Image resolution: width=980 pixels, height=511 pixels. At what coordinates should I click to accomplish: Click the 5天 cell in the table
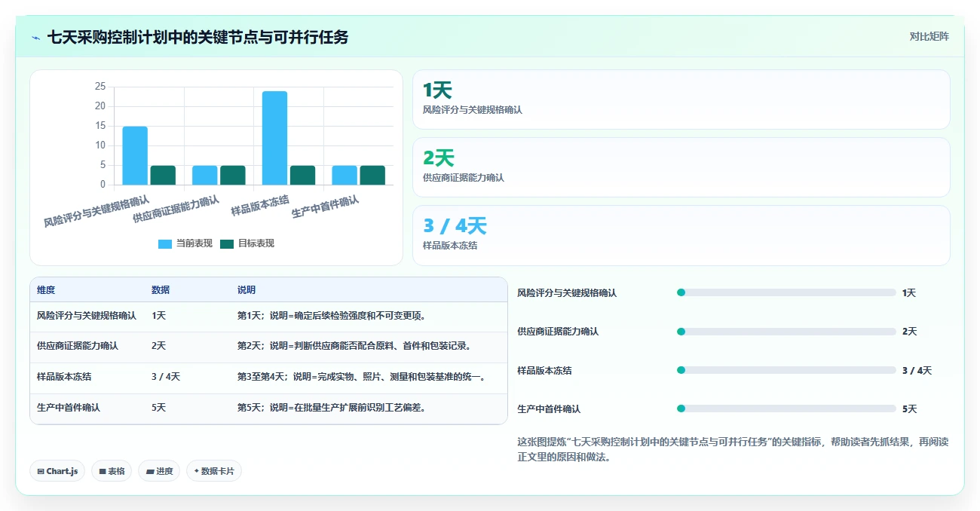pyautogui.click(x=158, y=407)
